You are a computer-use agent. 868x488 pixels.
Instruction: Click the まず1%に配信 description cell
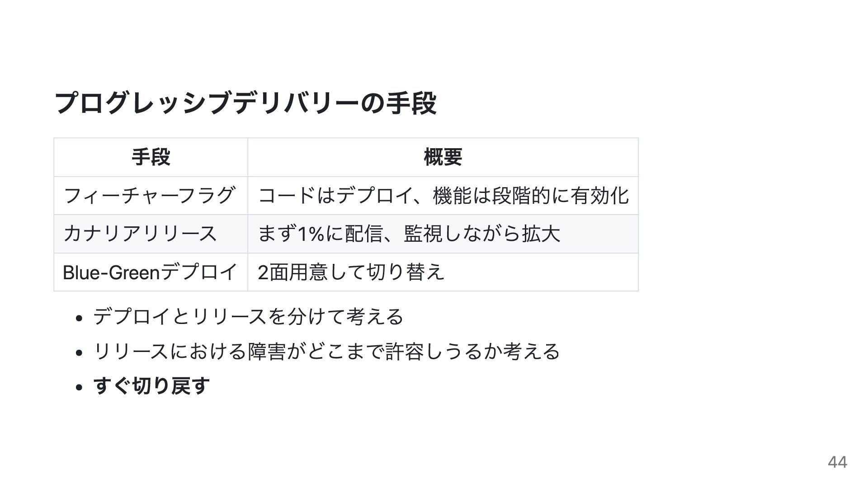(x=443, y=234)
